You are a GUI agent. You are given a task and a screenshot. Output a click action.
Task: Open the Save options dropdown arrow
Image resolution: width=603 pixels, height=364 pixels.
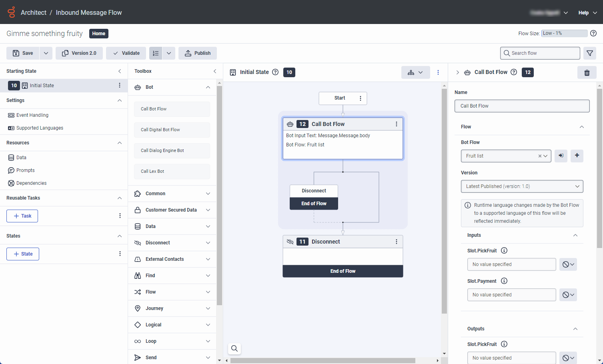pos(46,53)
